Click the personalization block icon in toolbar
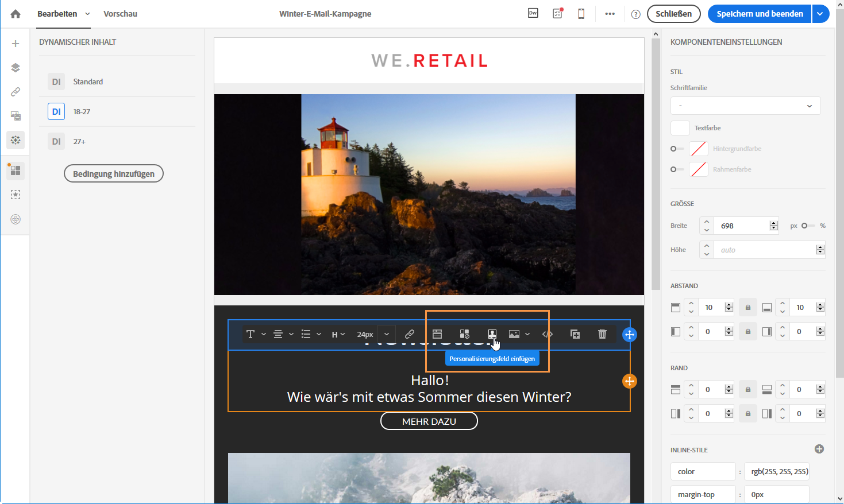The width and height of the screenshot is (844, 504). point(437,334)
